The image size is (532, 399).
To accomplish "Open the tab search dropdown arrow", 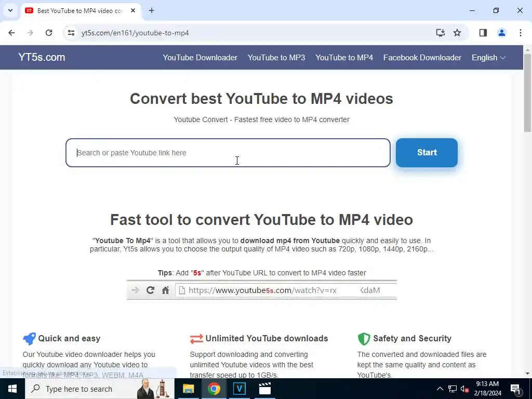I will (x=10, y=10).
